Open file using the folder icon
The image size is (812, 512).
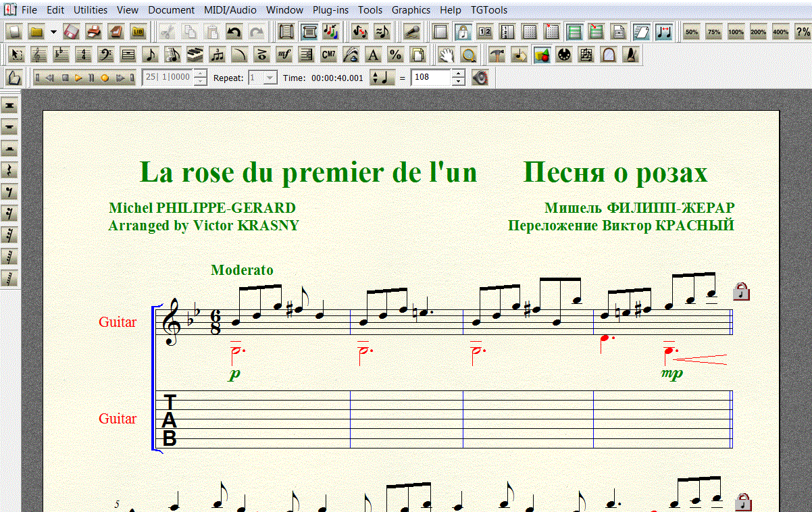[x=36, y=32]
